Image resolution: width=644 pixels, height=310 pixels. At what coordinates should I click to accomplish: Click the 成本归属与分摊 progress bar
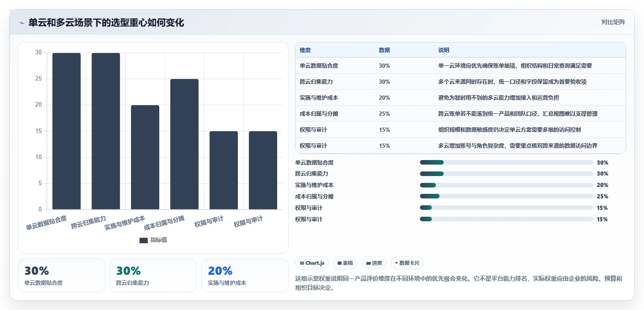(506, 197)
